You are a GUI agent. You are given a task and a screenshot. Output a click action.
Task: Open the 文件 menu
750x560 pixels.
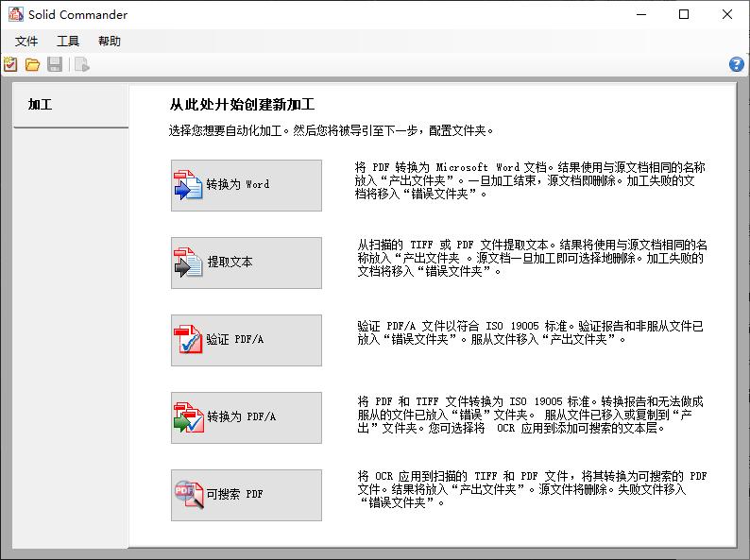(26, 42)
